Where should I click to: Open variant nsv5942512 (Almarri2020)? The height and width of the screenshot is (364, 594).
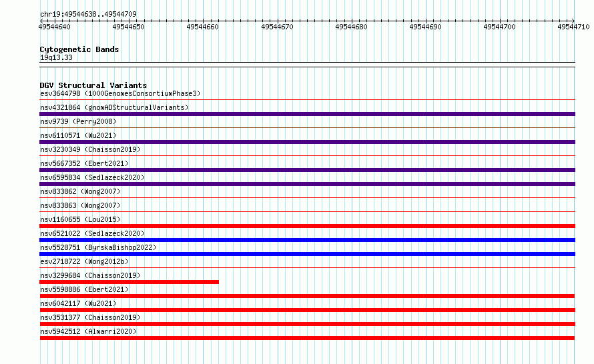coord(88,331)
